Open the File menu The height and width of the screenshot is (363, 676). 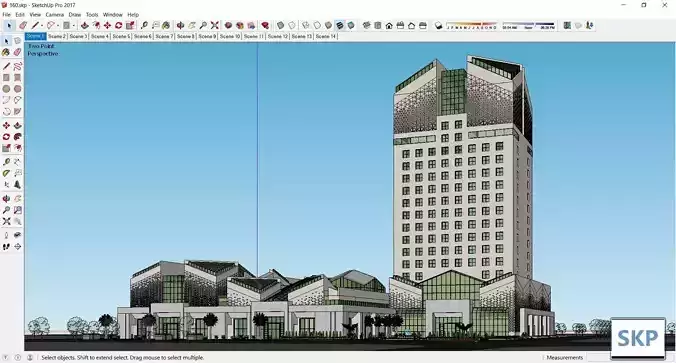6,15
